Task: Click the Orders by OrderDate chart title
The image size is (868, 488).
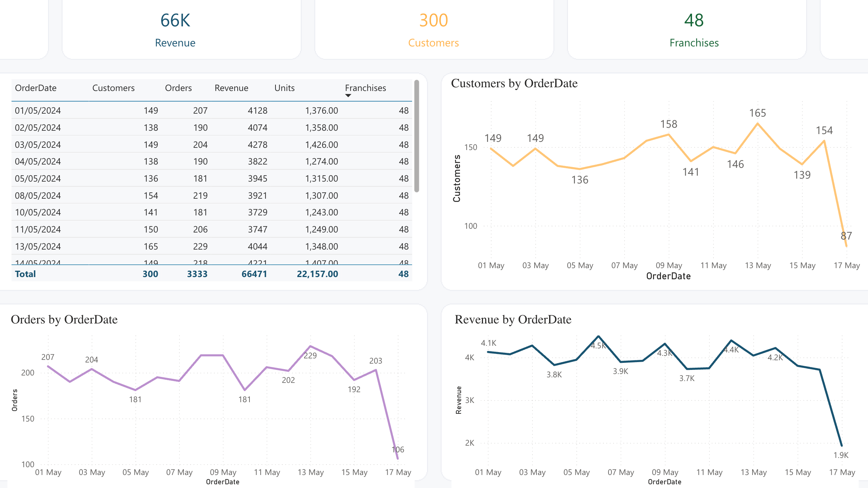Action: tap(64, 319)
